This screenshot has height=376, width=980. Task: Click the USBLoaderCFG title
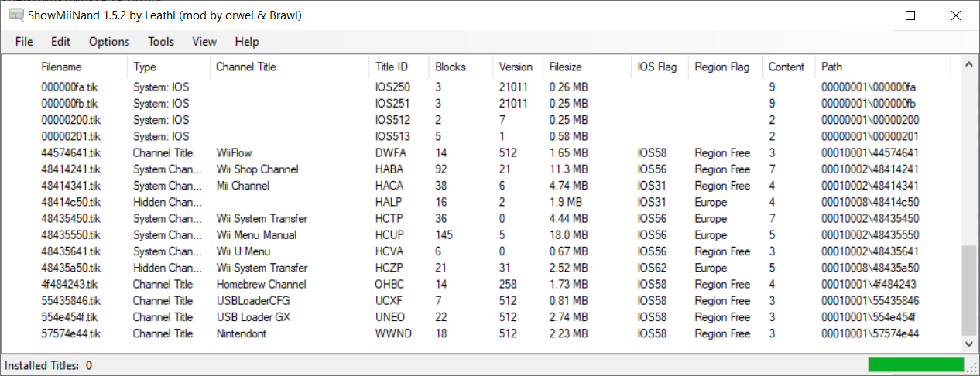tap(252, 301)
